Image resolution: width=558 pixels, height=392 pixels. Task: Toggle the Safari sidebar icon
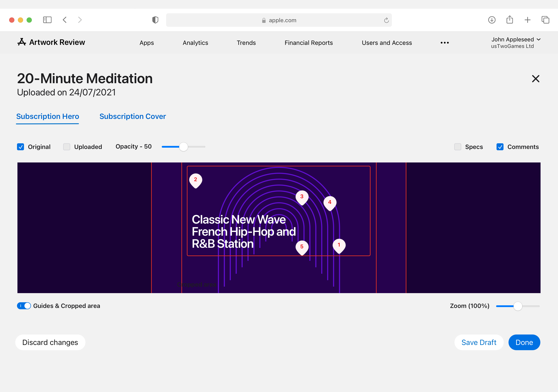click(47, 20)
